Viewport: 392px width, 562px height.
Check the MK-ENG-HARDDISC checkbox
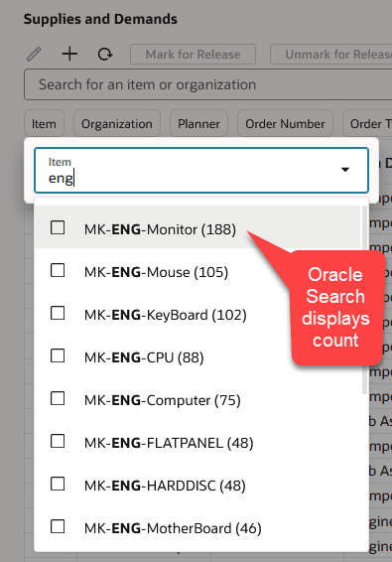[58, 484]
